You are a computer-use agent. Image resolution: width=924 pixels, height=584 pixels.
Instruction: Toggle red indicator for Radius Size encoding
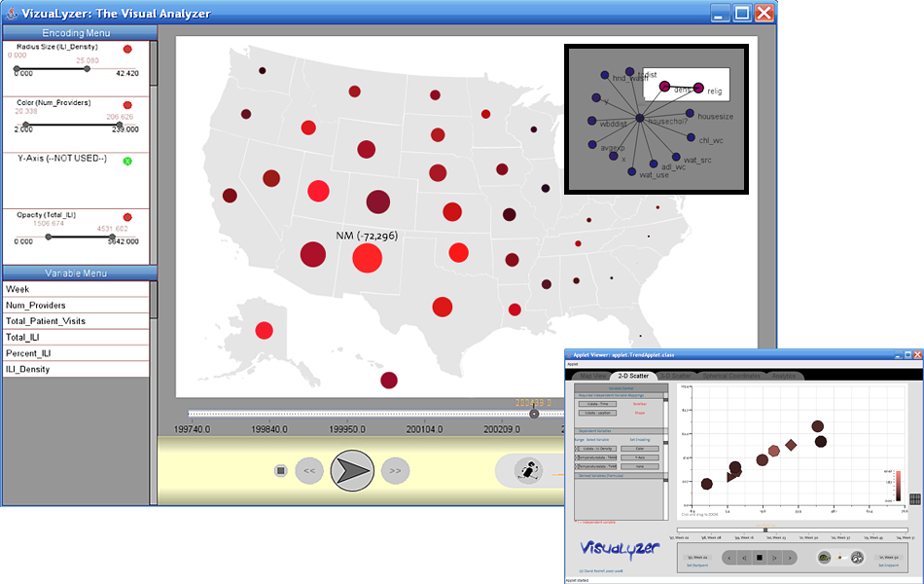pyautogui.click(x=127, y=49)
